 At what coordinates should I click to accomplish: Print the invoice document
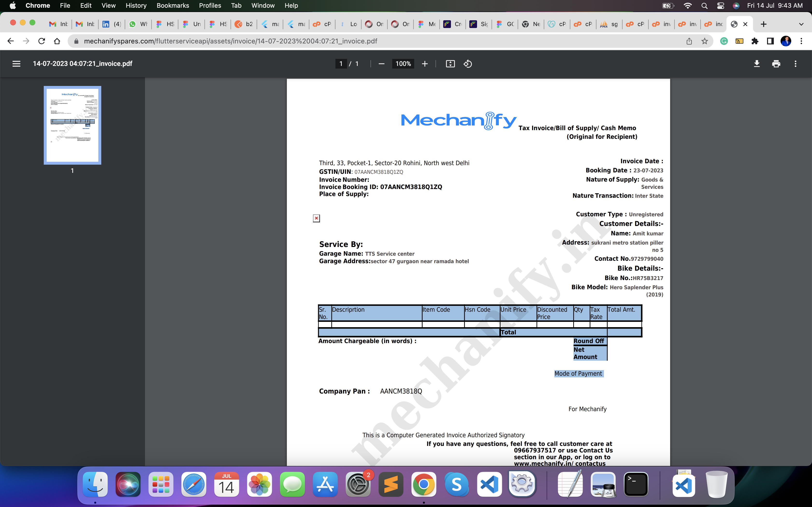coord(776,64)
